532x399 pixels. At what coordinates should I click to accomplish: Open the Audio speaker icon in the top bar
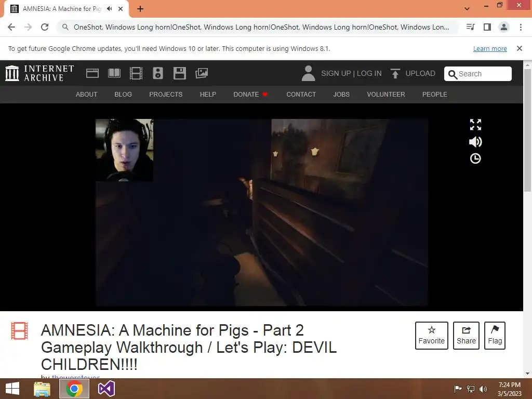(x=158, y=73)
